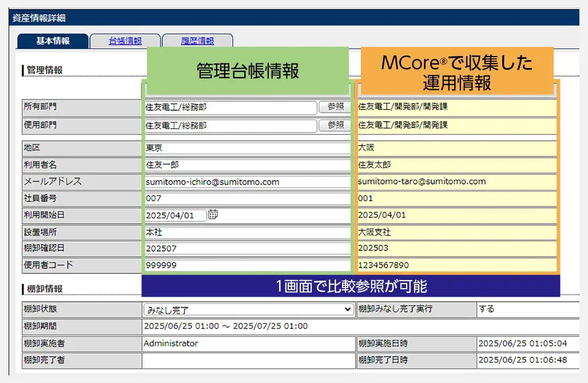
Task: Click the 棚卸実施日時 value 2025/06/25 01:05:04
Action: (x=523, y=344)
